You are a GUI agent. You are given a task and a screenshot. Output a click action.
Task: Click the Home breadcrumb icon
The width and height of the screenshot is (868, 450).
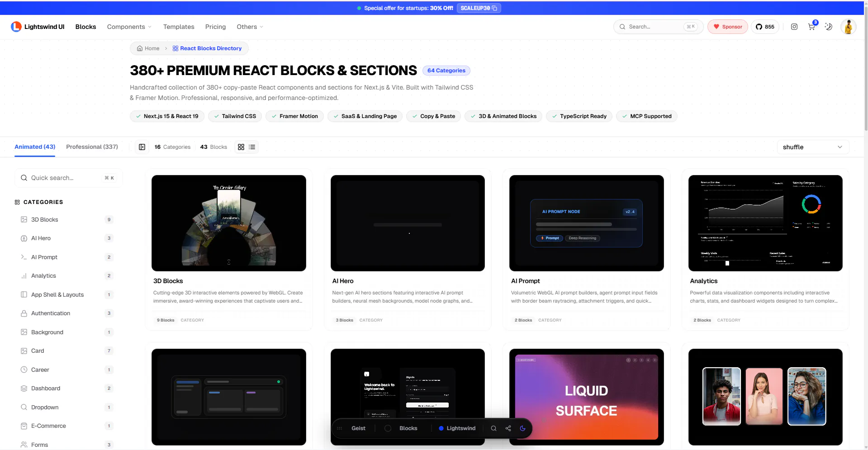tap(140, 48)
